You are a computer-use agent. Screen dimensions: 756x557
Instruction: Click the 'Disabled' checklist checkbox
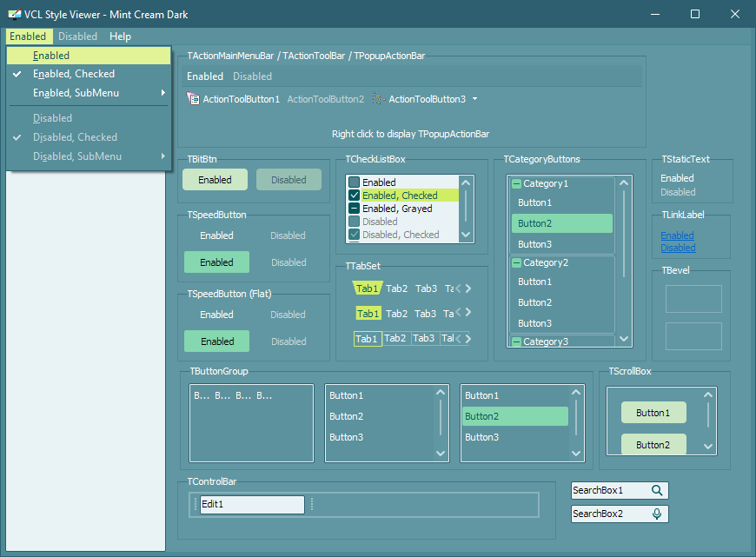tap(354, 222)
